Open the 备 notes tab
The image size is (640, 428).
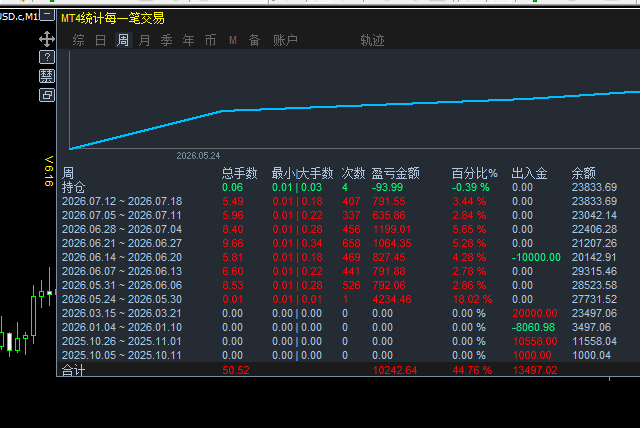(255, 40)
